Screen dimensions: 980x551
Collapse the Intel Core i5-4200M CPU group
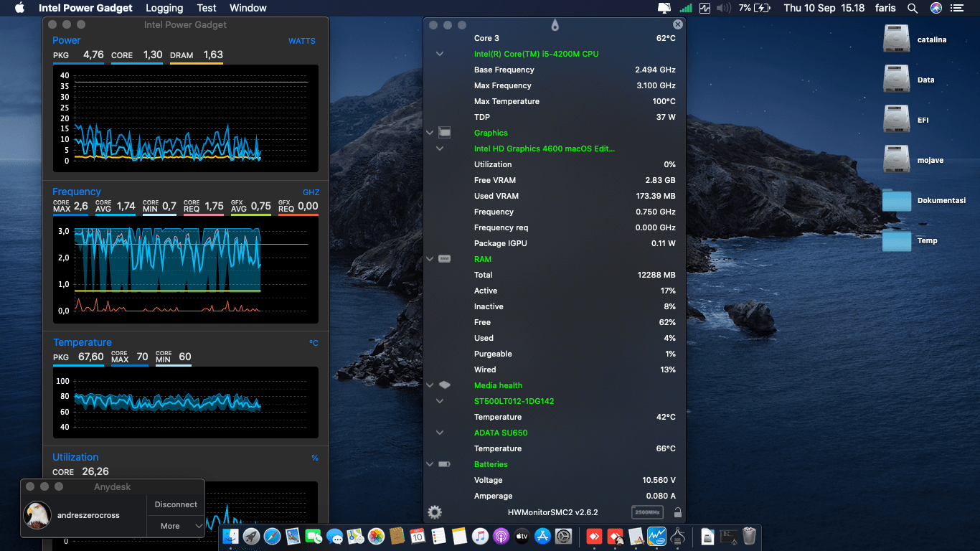(x=440, y=54)
